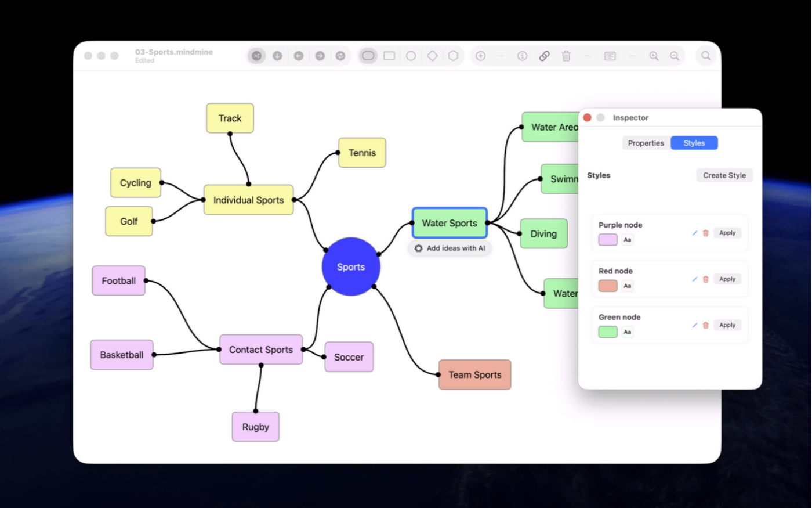Switch to the Styles tab

(694, 143)
